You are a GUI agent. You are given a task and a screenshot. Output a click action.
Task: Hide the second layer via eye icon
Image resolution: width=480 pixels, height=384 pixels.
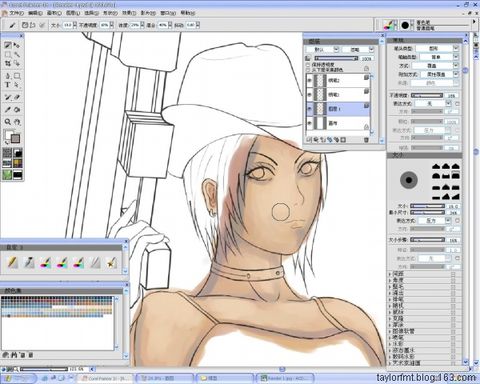pos(310,95)
